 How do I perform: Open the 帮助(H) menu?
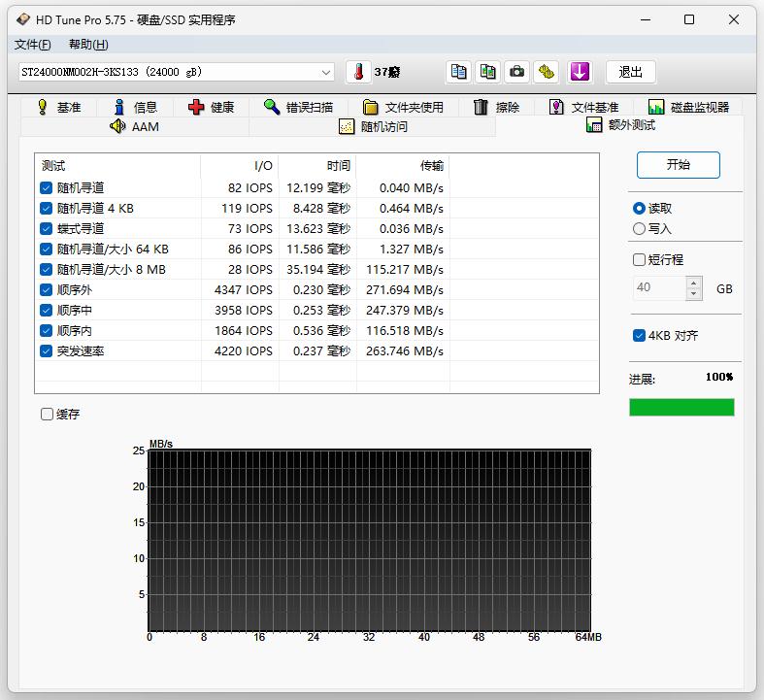88,45
